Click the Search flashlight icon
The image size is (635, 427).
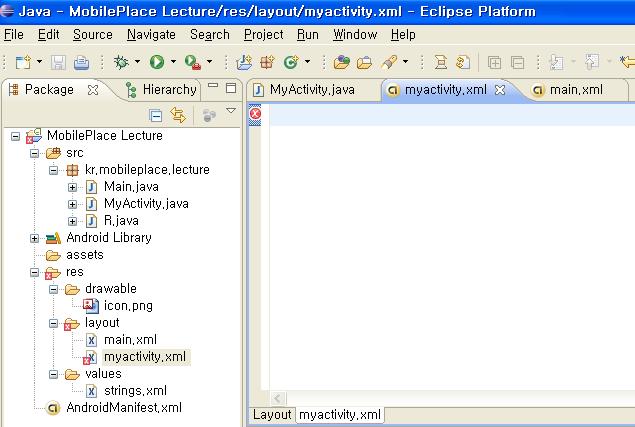pos(389,62)
